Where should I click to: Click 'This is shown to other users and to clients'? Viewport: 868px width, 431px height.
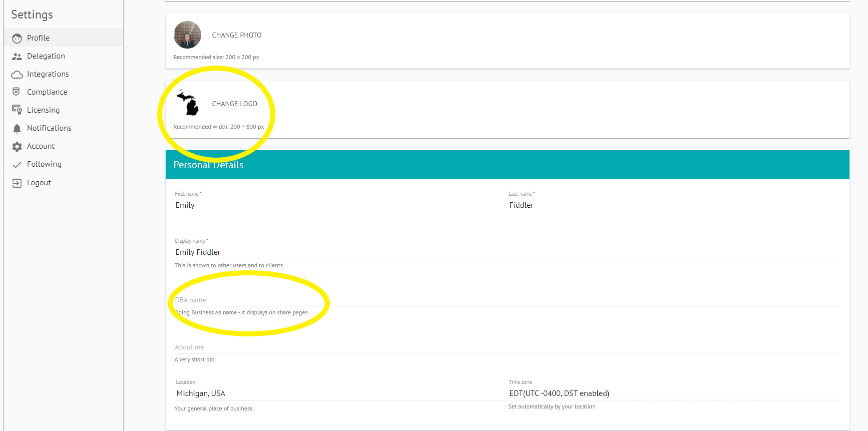[228, 265]
